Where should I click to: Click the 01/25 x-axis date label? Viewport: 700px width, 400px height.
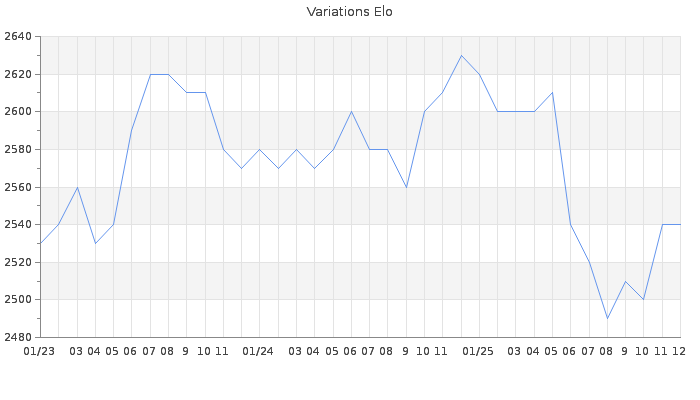(479, 351)
